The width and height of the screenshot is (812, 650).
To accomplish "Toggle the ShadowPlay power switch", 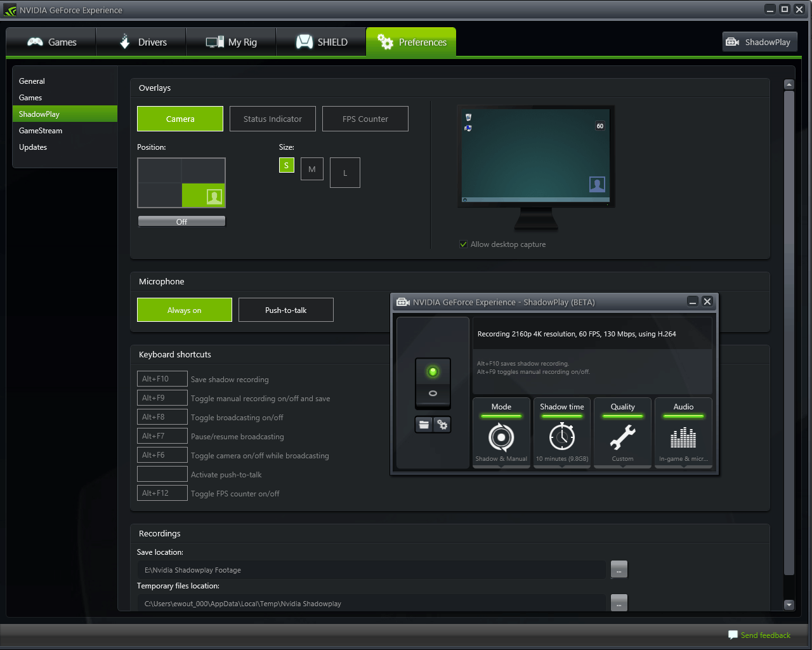I will 433,383.
